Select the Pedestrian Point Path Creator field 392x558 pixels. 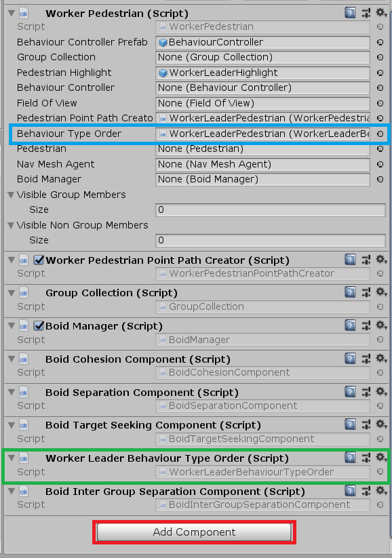[262, 118]
